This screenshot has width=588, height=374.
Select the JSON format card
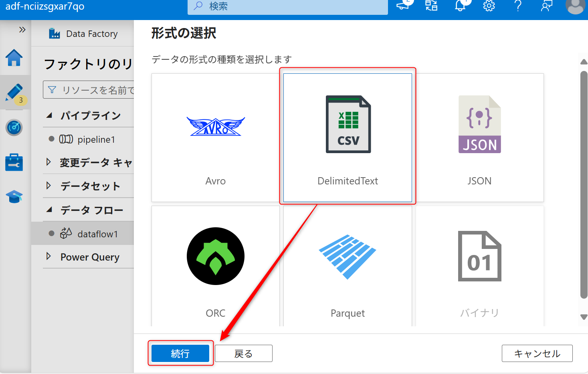click(479, 137)
